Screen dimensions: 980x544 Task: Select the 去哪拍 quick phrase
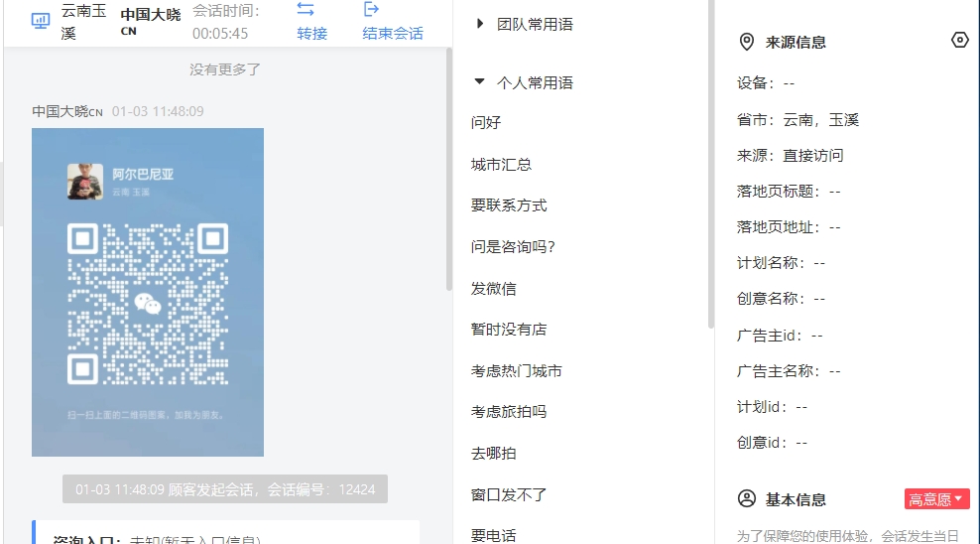pos(494,454)
